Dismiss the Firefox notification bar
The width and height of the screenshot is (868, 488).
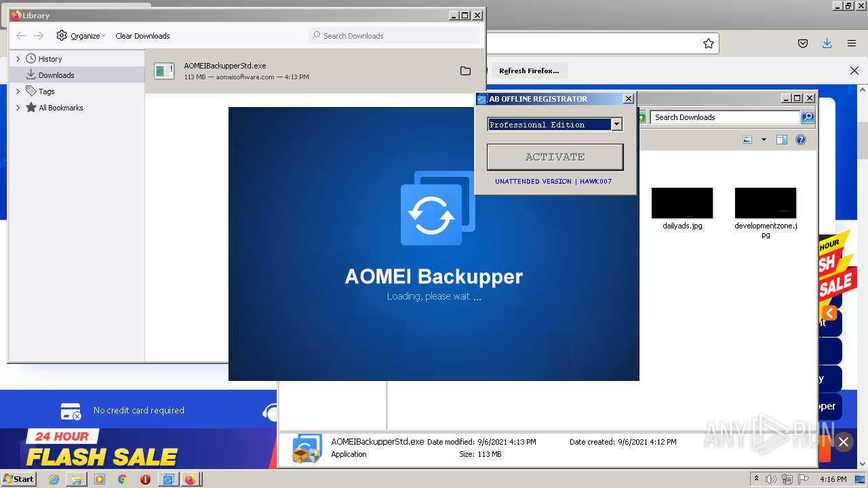[854, 70]
